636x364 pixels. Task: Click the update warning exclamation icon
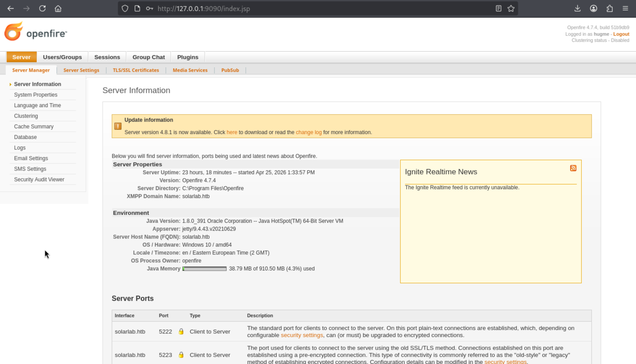pyautogui.click(x=118, y=126)
